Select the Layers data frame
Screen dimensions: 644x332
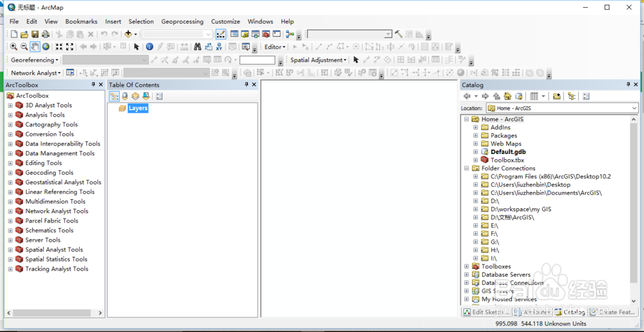click(x=138, y=108)
